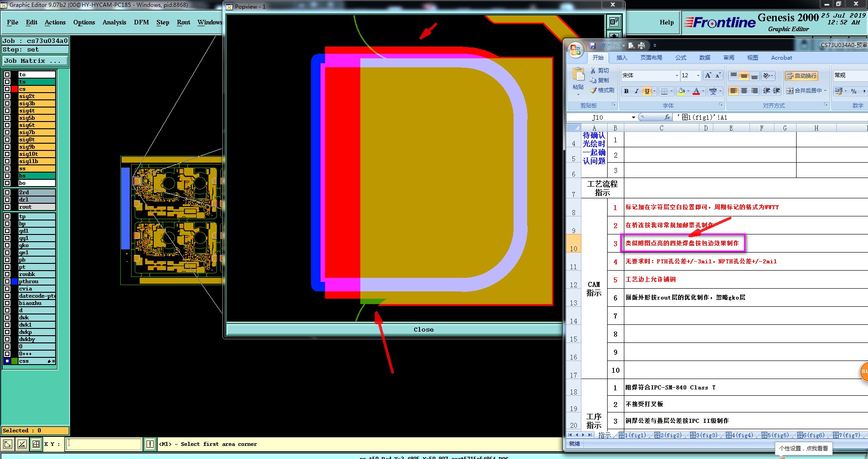Click the increase indent icon

pyautogui.click(x=777, y=91)
